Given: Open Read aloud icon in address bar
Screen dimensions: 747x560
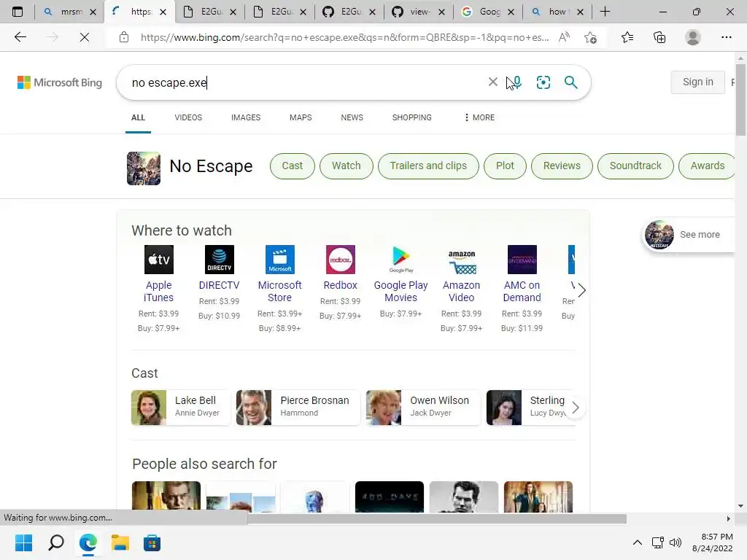Looking at the screenshot, I should tap(565, 37).
